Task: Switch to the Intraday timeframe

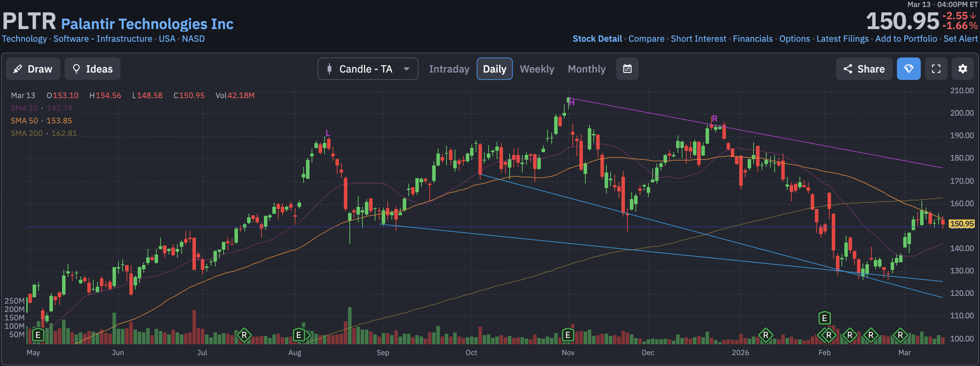Action: click(449, 69)
